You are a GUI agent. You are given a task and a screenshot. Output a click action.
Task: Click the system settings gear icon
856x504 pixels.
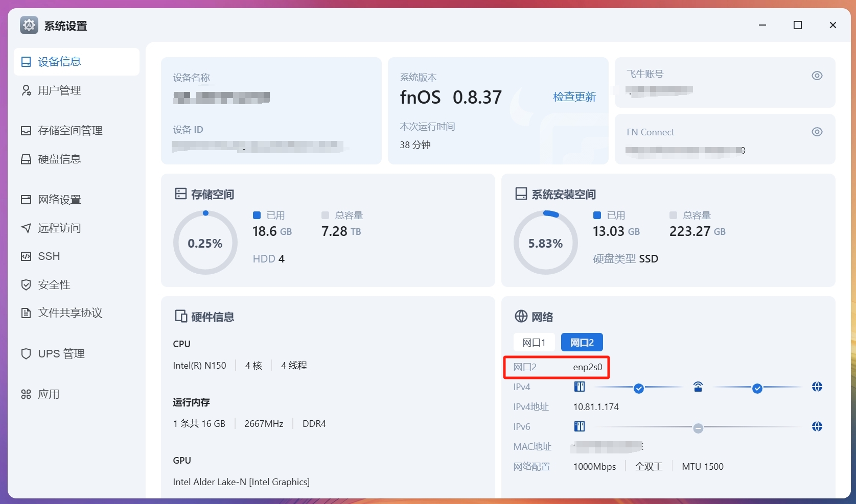(29, 25)
